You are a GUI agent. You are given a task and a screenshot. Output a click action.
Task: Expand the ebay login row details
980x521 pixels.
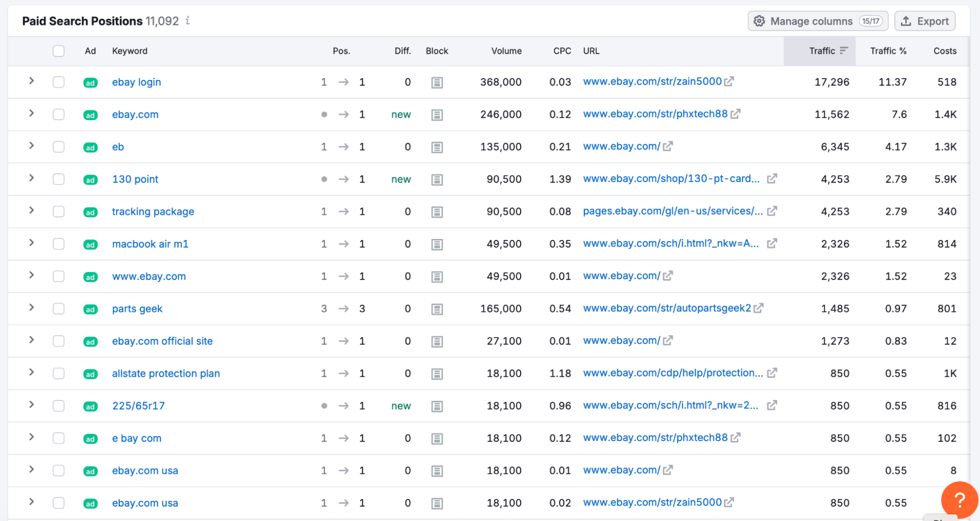(x=31, y=82)
